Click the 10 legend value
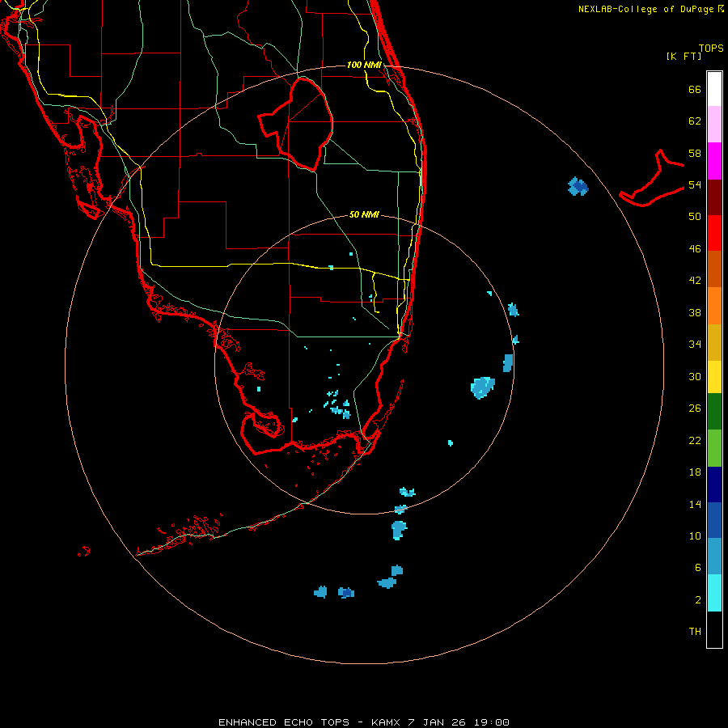This screenshot has width=728, height=728. pos(695,536)
